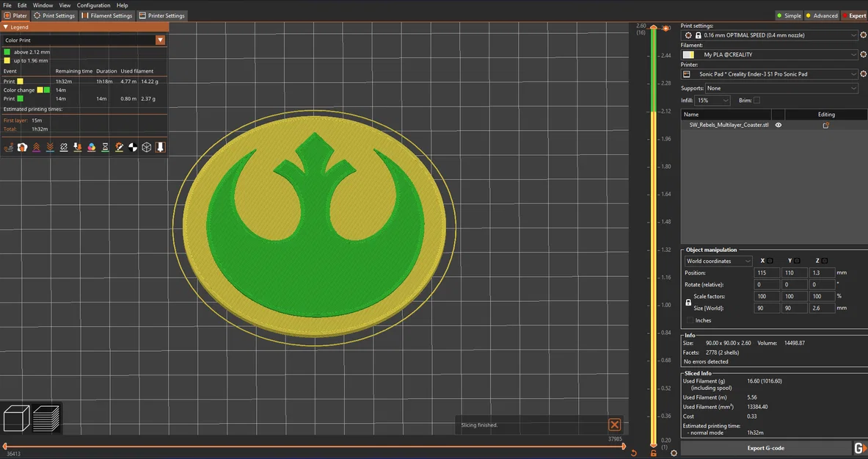
Task: Open World coordinates dropdown
Action: click(718, 261)
